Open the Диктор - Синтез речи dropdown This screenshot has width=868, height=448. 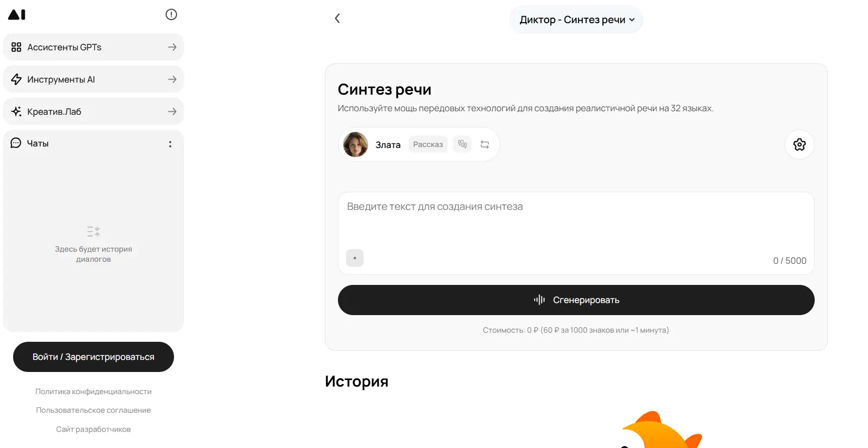[x=576, y=20]
